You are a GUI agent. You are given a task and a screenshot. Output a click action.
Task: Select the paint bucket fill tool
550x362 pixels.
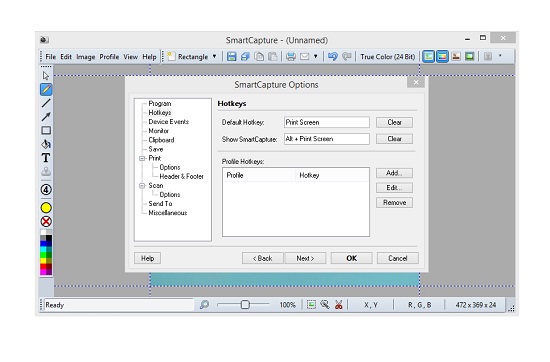pos(46,144)
